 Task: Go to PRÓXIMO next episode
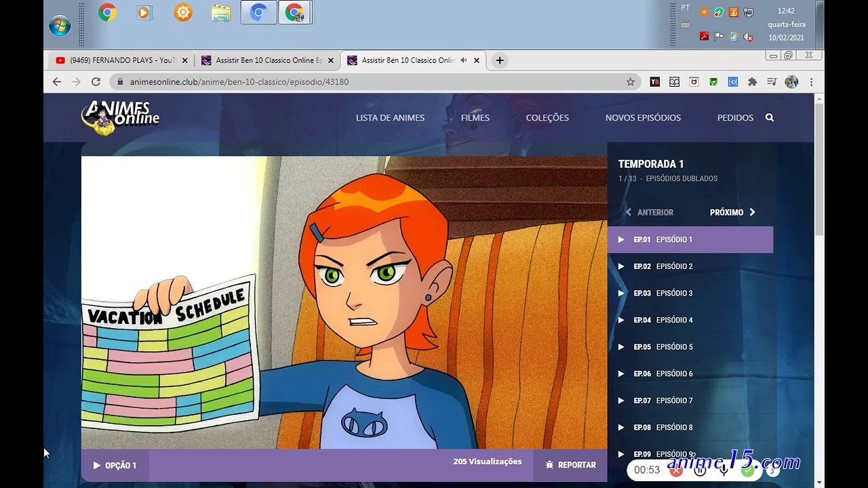pos(733,212)
